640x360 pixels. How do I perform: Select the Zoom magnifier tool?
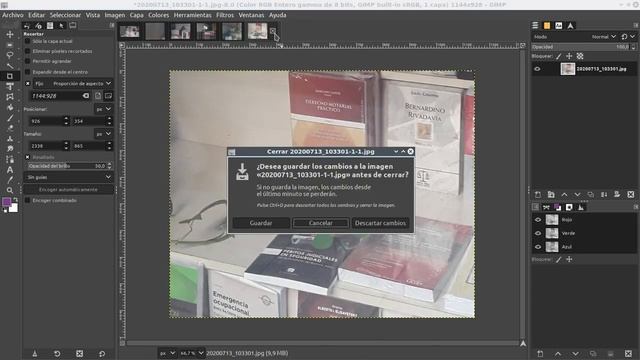tap(10, 190)
